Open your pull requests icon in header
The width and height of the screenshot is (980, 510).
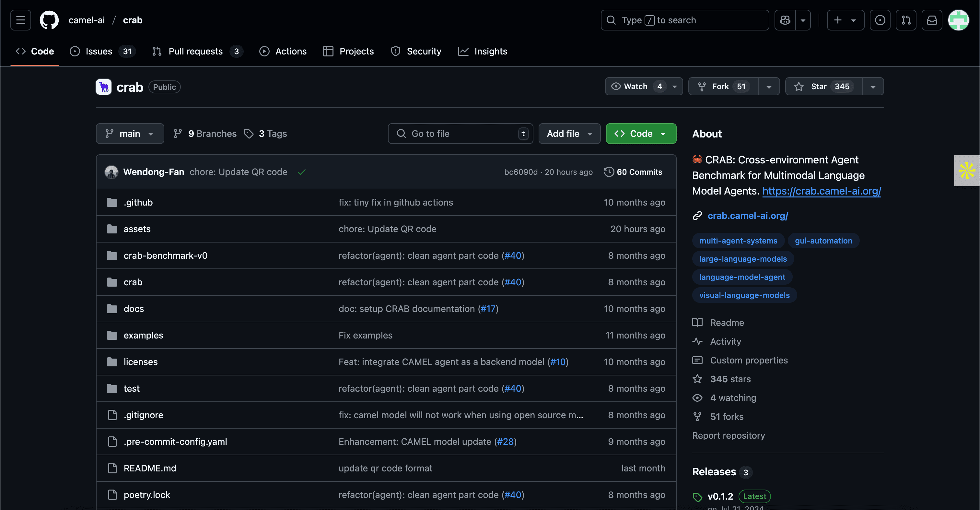906,20
